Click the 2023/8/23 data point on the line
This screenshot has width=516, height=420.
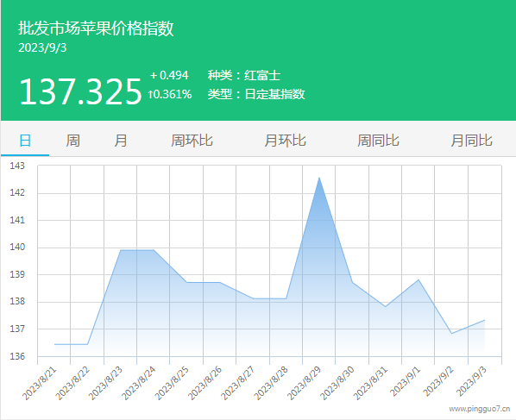click(121, 250)
